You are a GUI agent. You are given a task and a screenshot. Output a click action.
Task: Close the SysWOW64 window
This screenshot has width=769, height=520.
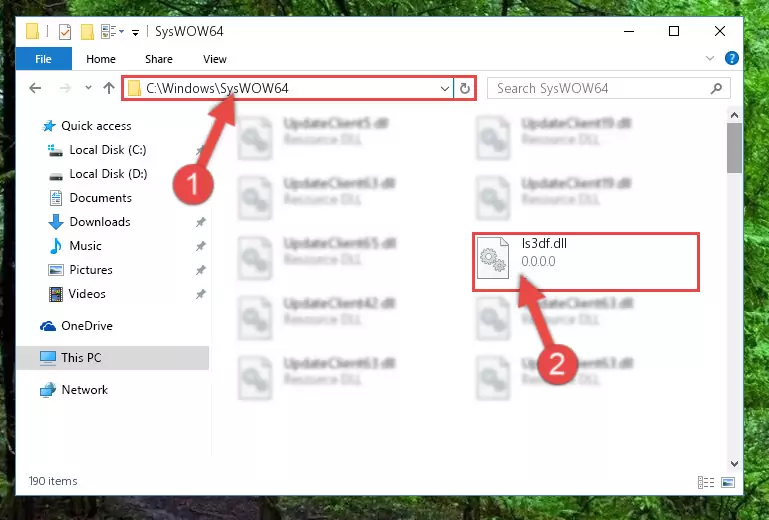719,31
